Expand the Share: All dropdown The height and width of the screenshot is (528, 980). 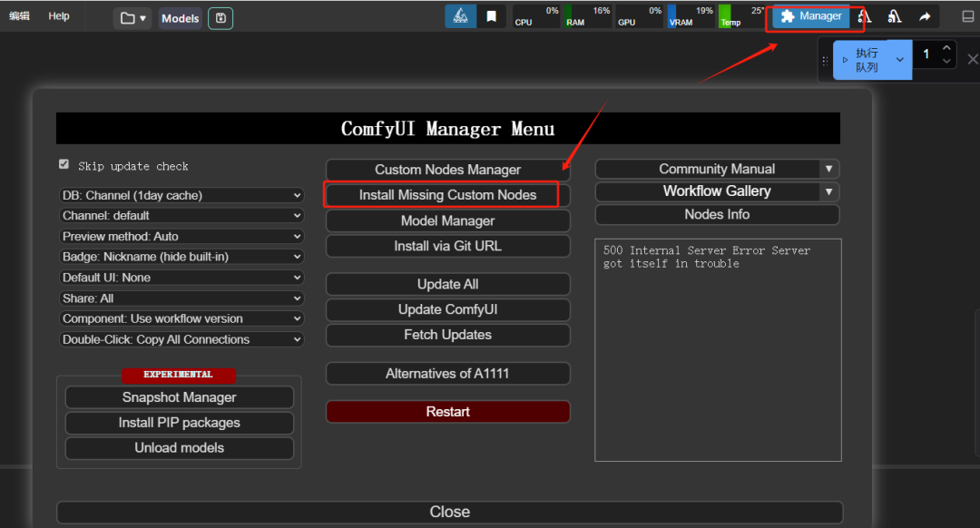[x=181, y=298]
